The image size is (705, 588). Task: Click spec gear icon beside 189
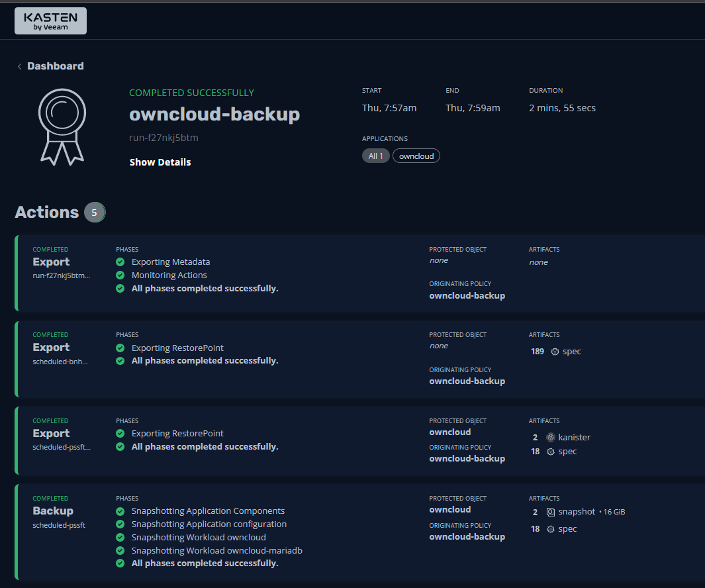[x=555, y=352]
